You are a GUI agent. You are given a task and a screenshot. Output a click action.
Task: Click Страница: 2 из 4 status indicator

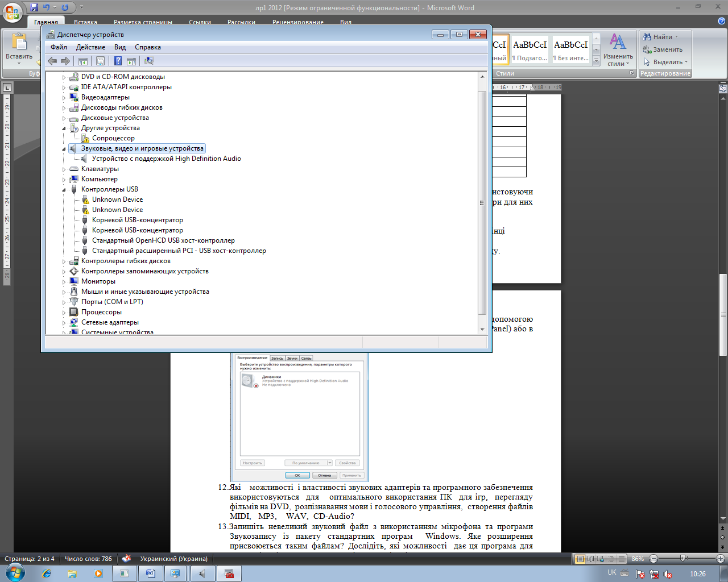[x=30, y=559]
